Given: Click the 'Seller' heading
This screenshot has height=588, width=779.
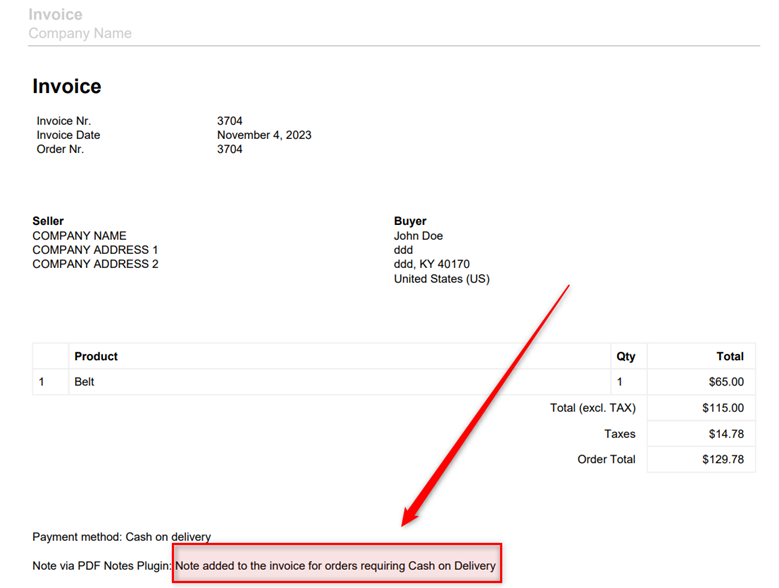Looking at the screenshot, I should coord(48,221).
